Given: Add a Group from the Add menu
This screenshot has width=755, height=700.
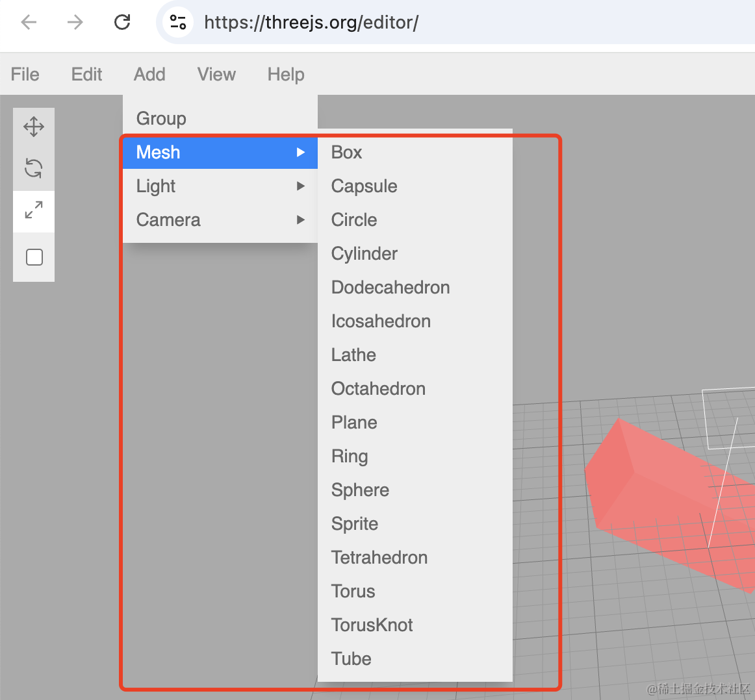Looking at the screenshot, I should [220, 118].
